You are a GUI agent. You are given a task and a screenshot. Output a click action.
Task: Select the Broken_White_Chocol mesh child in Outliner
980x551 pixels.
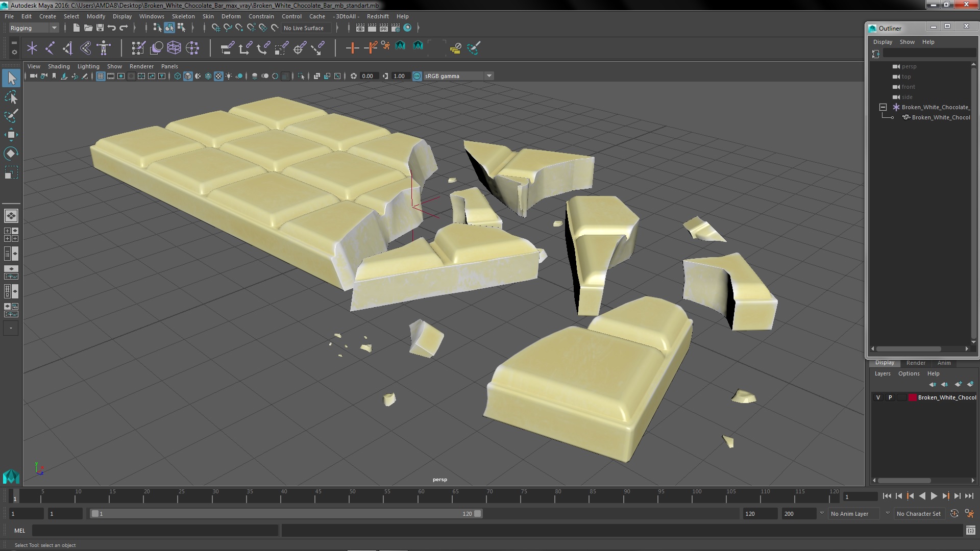click(941, 117)
